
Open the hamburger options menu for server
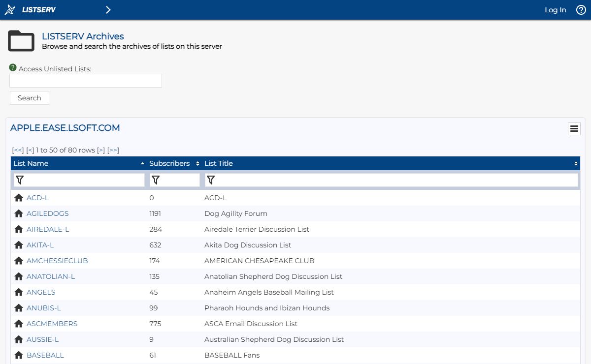574,129
